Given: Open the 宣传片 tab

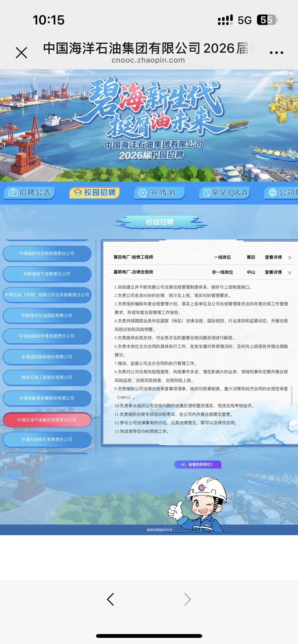Looking at the screenshot, I should 160,193.
